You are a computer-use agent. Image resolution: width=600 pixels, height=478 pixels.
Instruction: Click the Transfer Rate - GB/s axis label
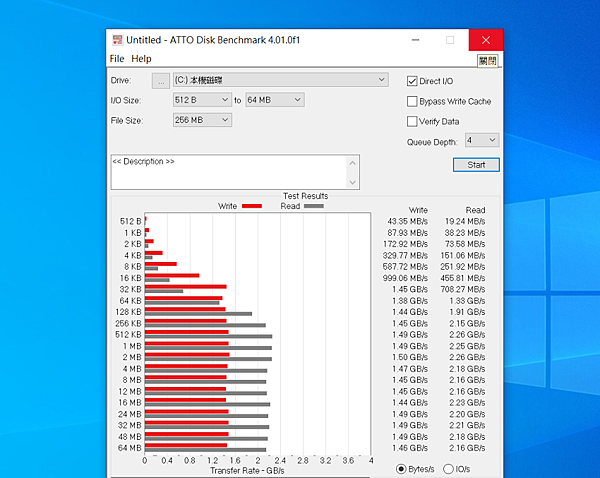tap(247, 471)
